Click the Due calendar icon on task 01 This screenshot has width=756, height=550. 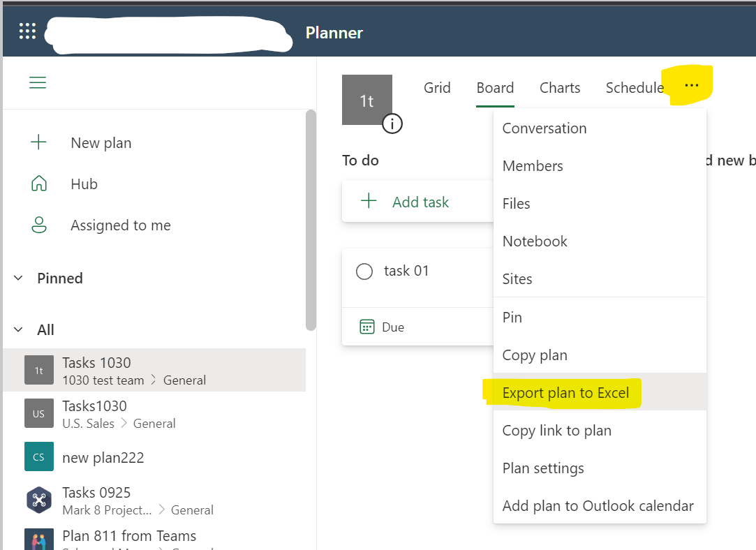367,327
